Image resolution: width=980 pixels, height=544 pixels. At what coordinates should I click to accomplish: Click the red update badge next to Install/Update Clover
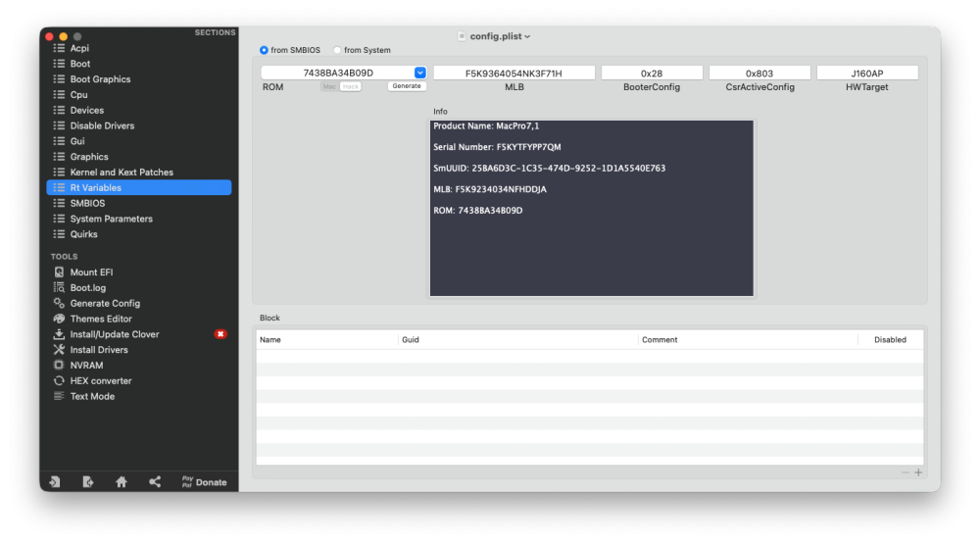(220, 334)
